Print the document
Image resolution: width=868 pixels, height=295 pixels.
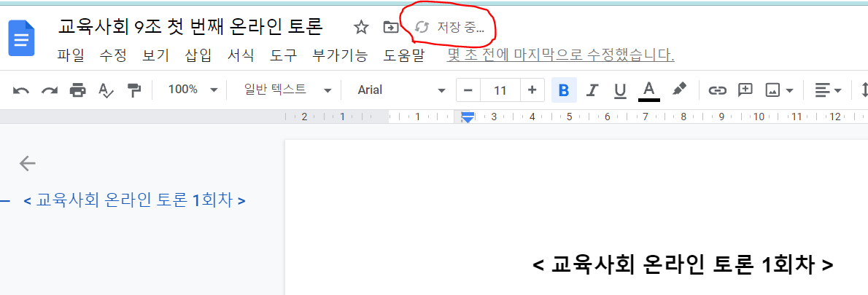point(77,90)
